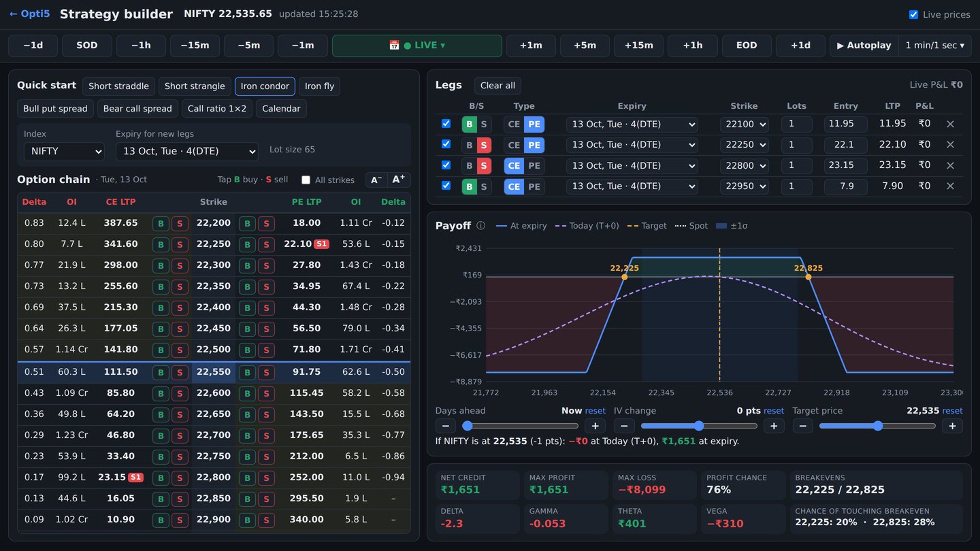Click Clear all legs button

[x=497, y=86]
